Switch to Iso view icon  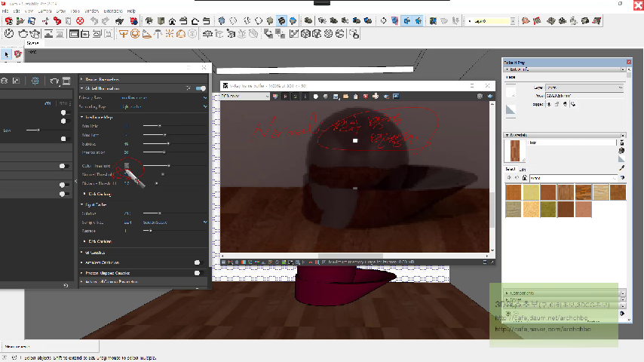pos(149,20)
